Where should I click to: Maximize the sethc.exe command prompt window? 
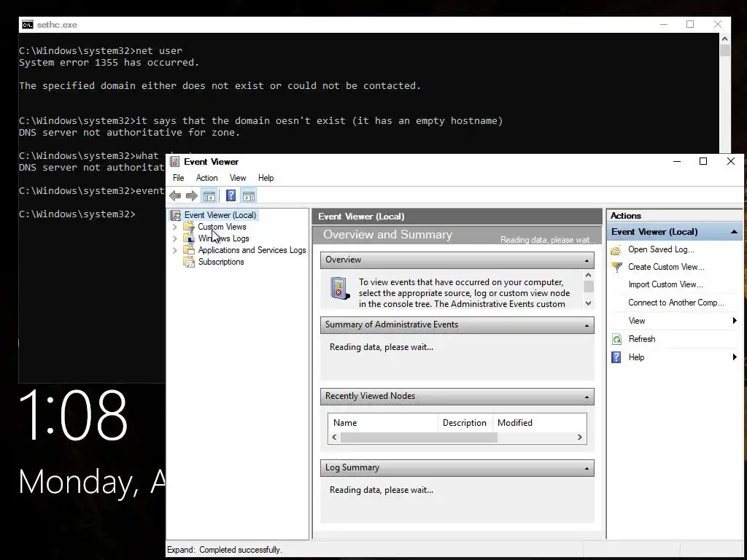pos(690,24)
